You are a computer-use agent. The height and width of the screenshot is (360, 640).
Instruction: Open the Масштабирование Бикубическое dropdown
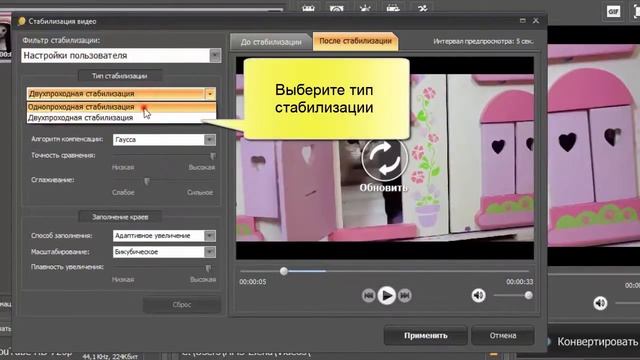164,252
